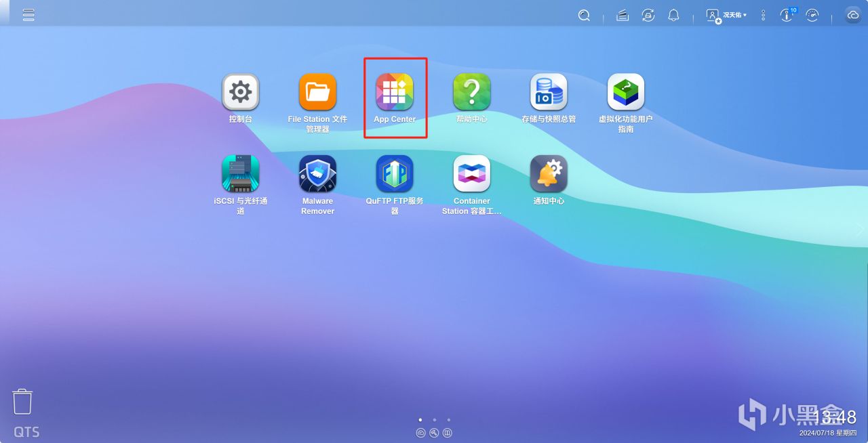Open the cloud icon in top bar
Screen dimensions: 868x443
[x=853, y=15]
